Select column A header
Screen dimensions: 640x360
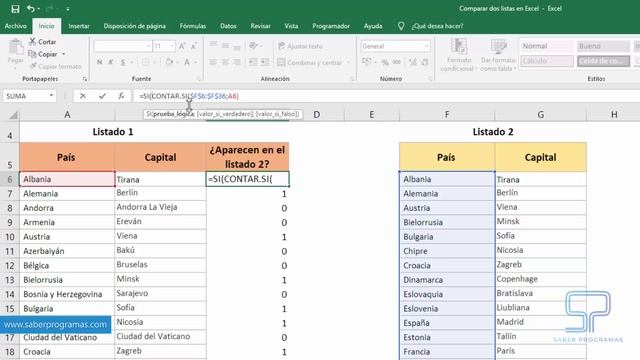click(x=67, y=115)
